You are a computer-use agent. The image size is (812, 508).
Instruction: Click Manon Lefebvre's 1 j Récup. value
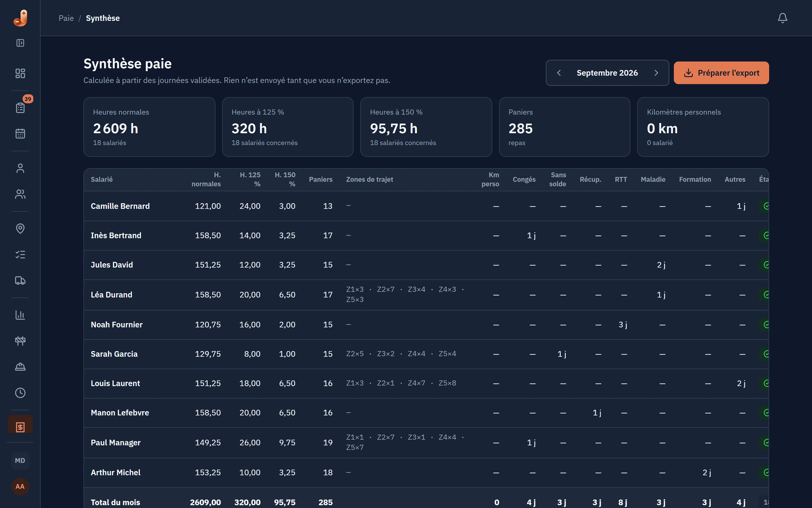[597, 413]
